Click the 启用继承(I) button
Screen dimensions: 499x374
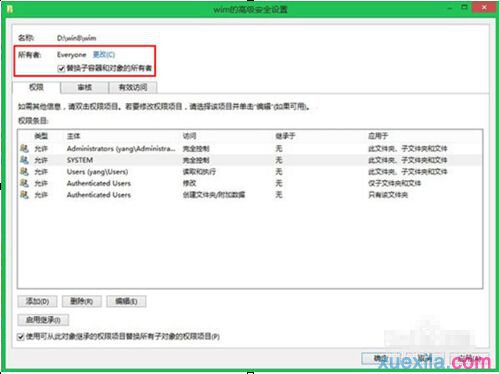point(43,320)
